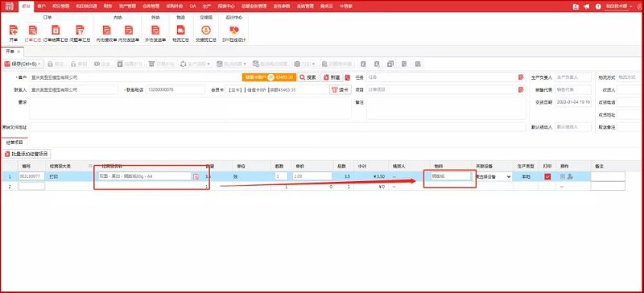The width and height of the screenshot is (644, 293).
Task: Open the 财务 menu in top bar
Action: 108,6
